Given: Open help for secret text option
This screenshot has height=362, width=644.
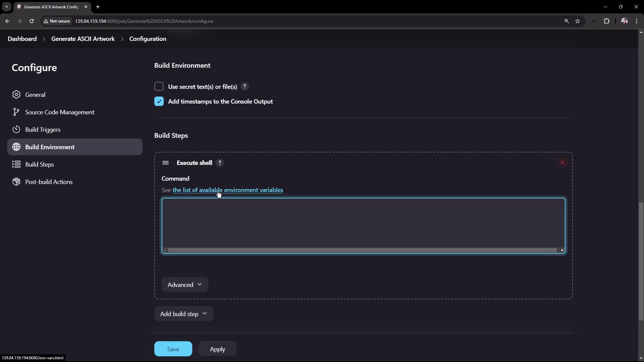Looking at the screenshot, I should point(245,86).
